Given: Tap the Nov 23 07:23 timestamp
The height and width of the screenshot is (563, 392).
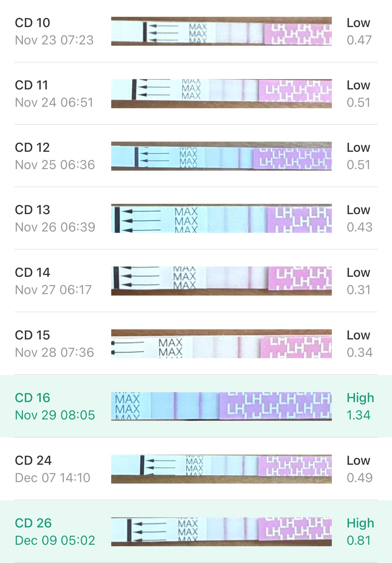Looking at the screenshot, I should click(x=54, y=40).
